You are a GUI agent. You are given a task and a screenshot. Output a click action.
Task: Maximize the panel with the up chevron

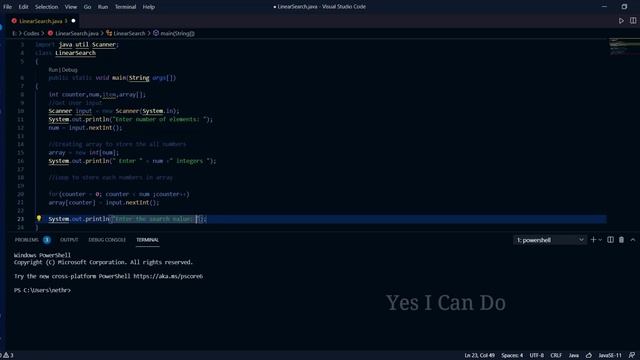click(633, 240)
